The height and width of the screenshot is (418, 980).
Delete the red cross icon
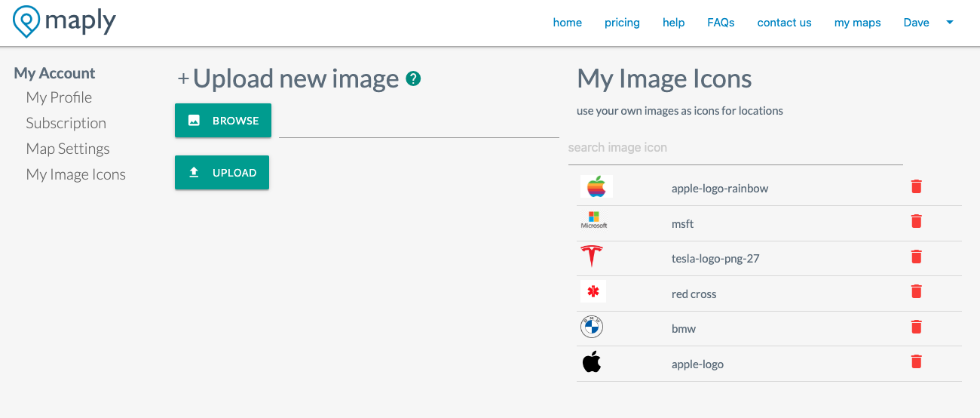(917, 291)
